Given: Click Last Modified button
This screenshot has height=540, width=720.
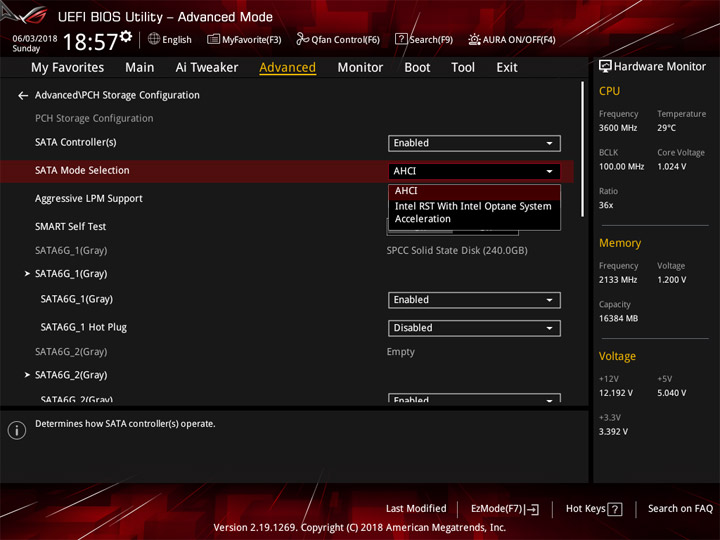Looking at the screenshot, I should point(416,509).
